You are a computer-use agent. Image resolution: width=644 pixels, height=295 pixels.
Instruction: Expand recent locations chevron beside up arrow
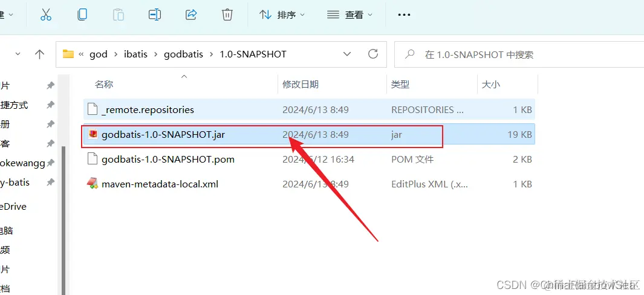(x=18, y=54)
